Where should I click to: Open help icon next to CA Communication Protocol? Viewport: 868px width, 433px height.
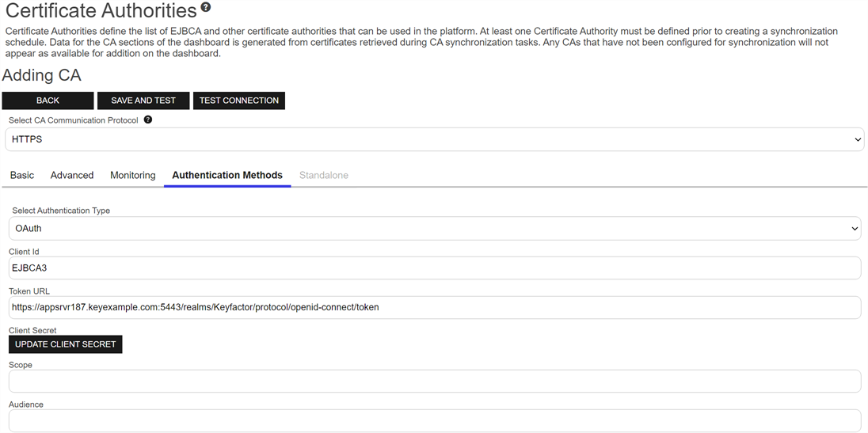[148, 120]
